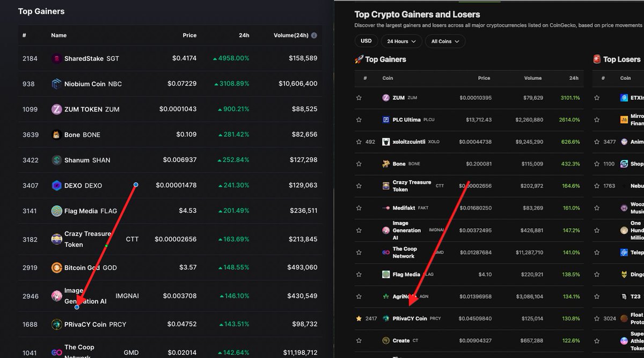
Task: Click the Telepathy coin icon in Top Losers
Action: point(624,252)
